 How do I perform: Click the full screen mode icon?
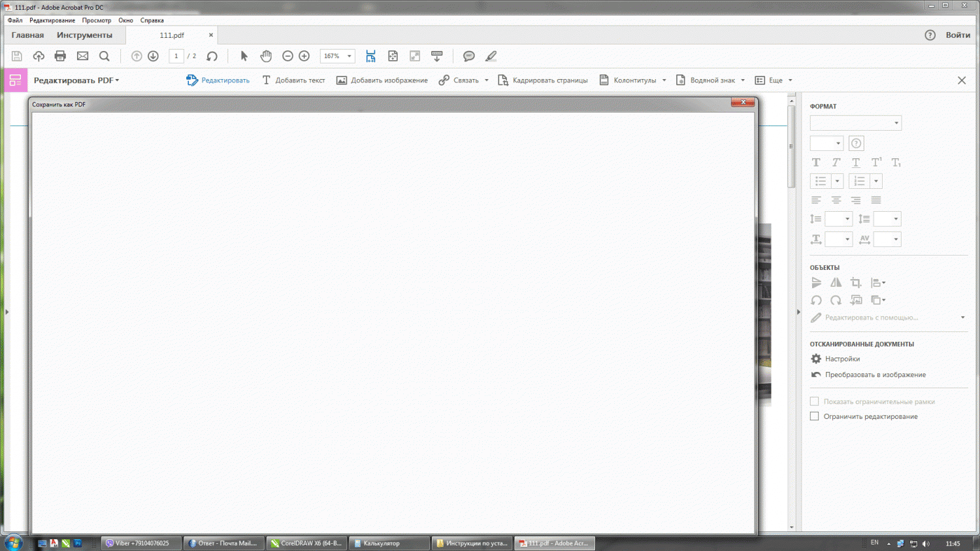tap(415, 56)
